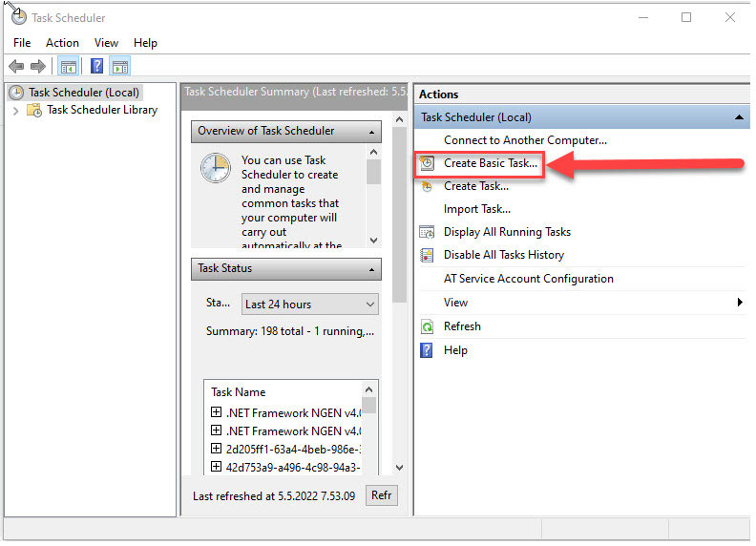756x546 pixels.
Task: Click the blue Help icon in the toolbar
Action: pos(96,66)
